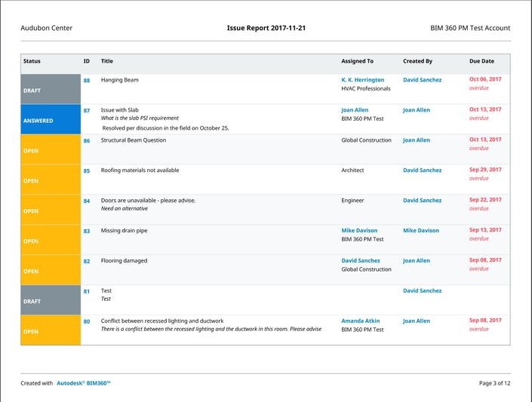The width and height of the screenshot is (532, 402).
Task: Click David Sanchez assignee for Flooring damaged
Action: [361, 260]
